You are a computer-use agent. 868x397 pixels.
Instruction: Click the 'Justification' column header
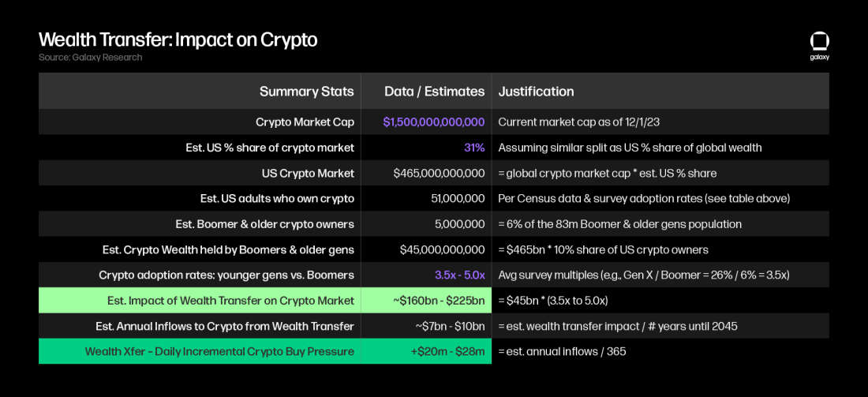536,92
